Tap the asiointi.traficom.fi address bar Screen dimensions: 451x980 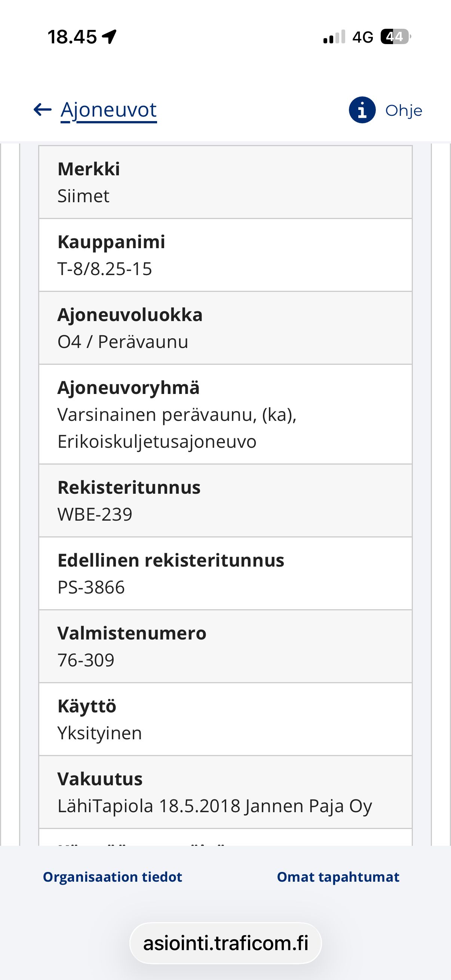[x=226, y=943]
